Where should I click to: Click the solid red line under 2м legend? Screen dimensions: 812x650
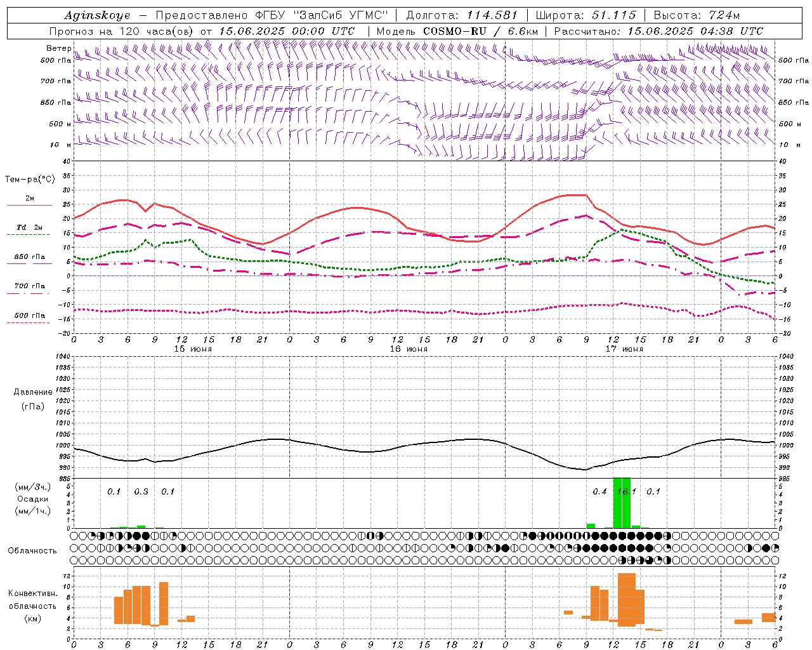coord(30,206)
